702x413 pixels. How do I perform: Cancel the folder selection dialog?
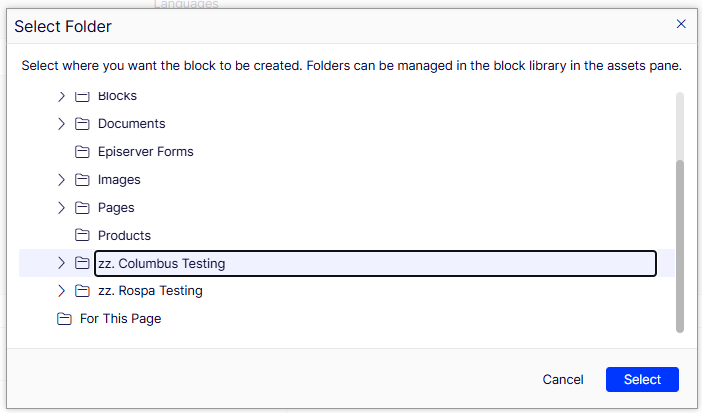pos(563,379)
